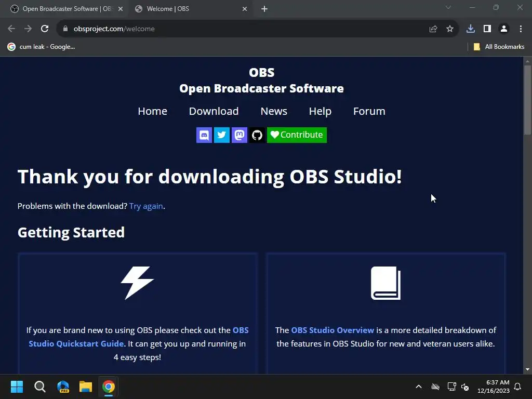Click the muted volume tray icon
532x399 pixels.
pyautogui.click(x=465, y=387)
